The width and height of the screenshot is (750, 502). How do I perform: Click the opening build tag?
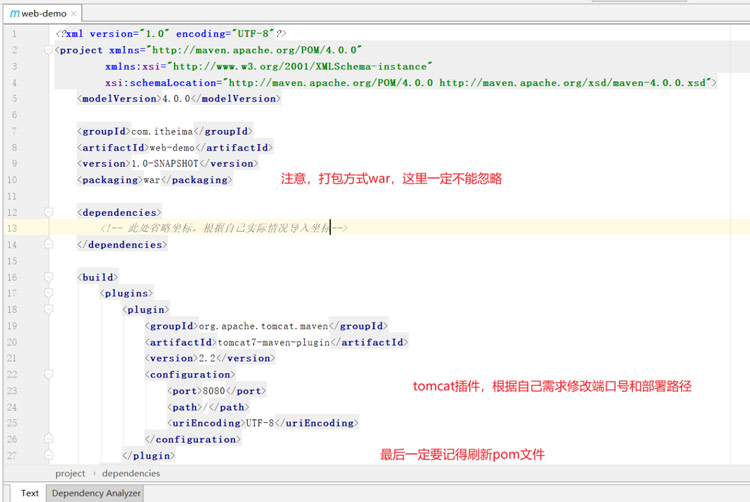point(98,277)
